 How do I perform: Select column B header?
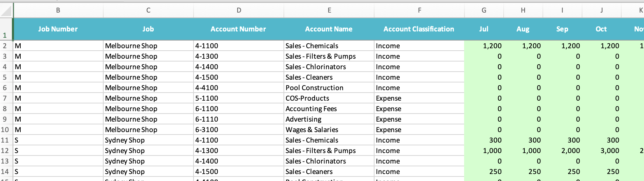pyautogui.click(x=58, y=10)
